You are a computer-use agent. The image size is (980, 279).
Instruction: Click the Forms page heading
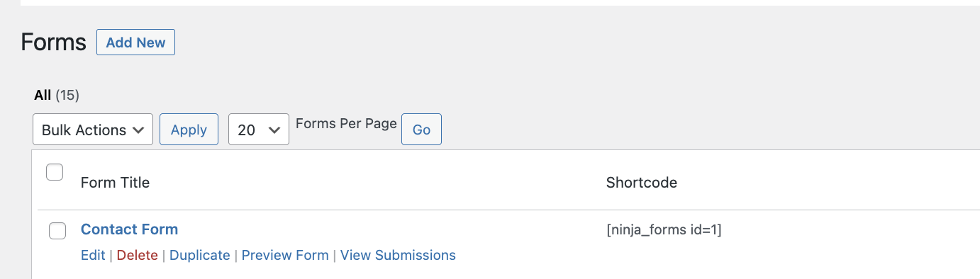(53, 42)
